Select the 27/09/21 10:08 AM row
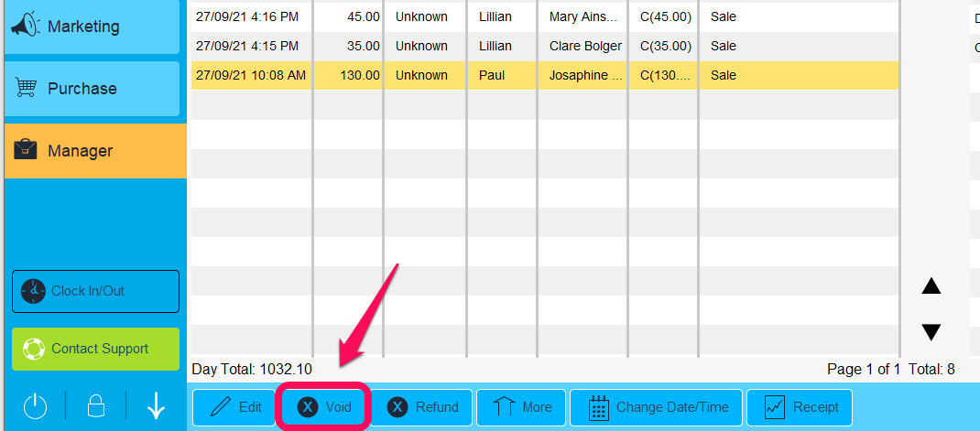This screenshot has height=431, width=980. pos(544,76)
